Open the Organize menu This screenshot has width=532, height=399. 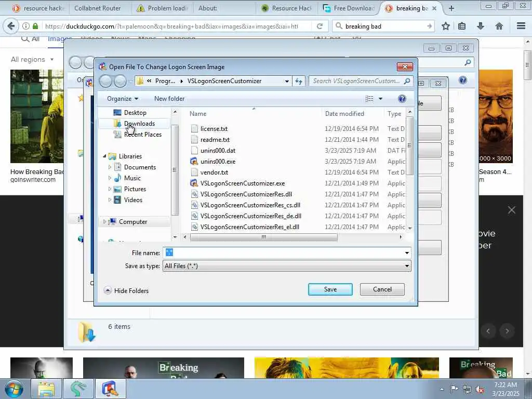[123, 98]
